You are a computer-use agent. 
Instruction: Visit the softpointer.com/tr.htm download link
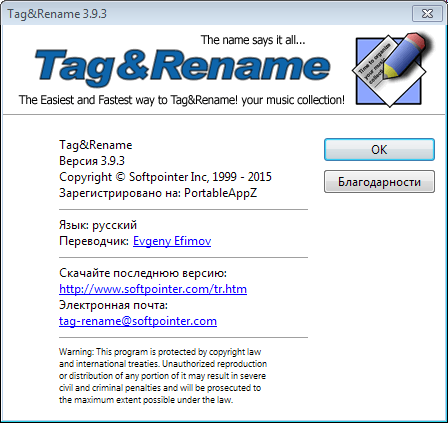(x=153, y=289)
